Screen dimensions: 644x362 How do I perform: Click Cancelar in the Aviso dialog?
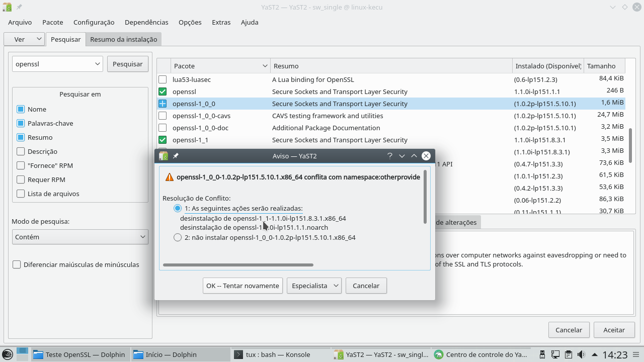pos(366,286)
